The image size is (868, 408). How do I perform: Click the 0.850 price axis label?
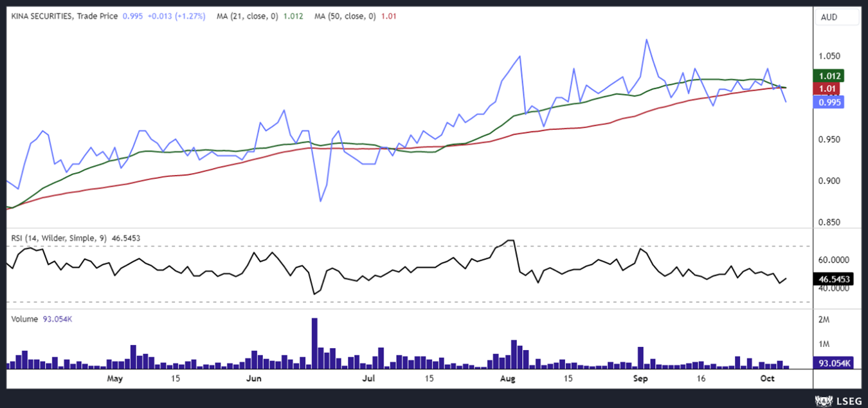click(829, 223)
